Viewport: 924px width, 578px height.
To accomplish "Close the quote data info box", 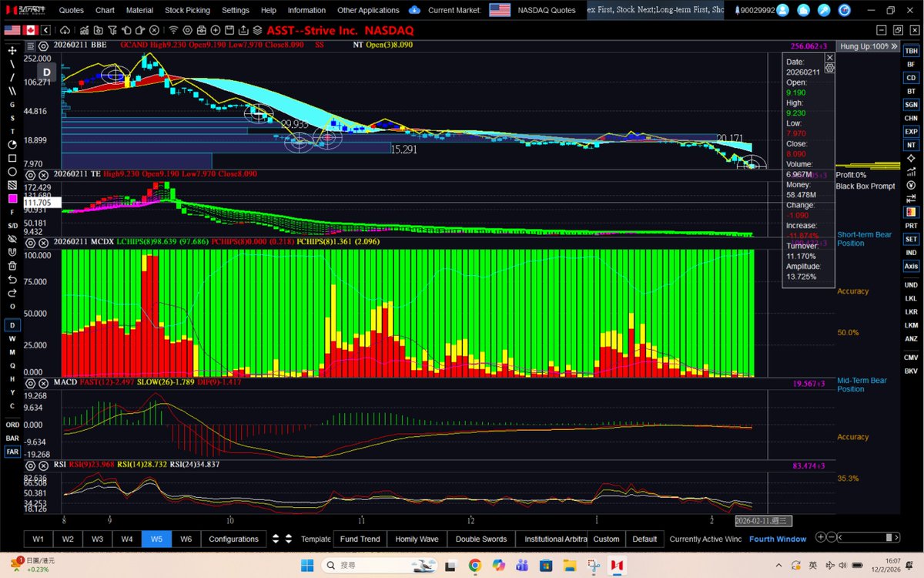I will (x=829, y=58).
